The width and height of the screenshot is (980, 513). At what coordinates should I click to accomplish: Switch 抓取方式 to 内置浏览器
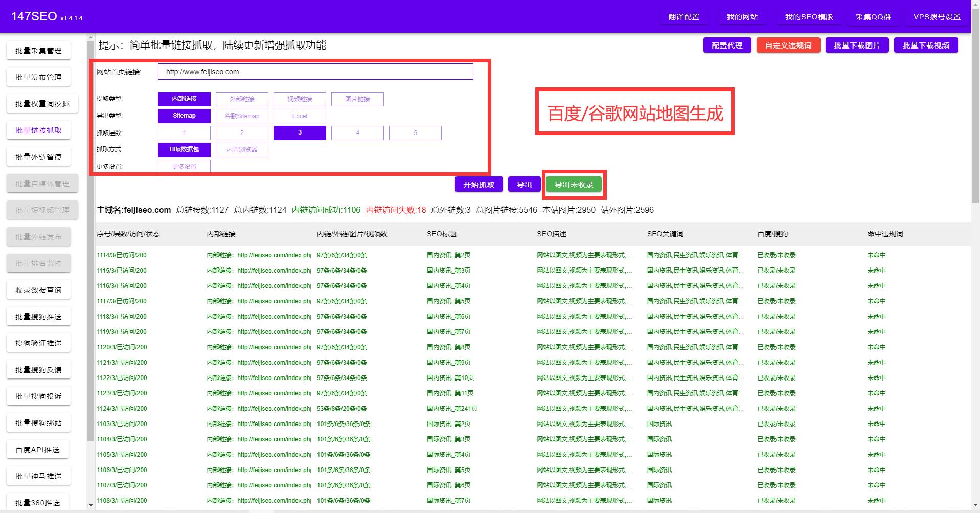pos(241,149)
